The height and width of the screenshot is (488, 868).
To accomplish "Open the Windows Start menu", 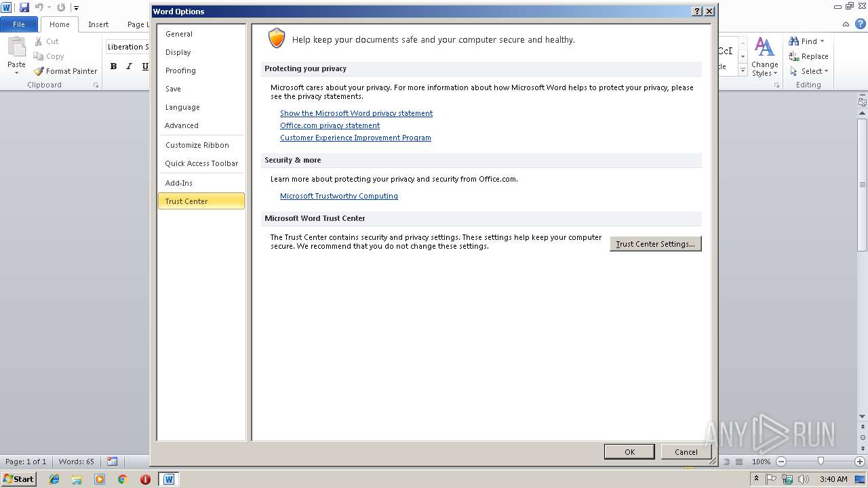I will (x=18, y=479).
